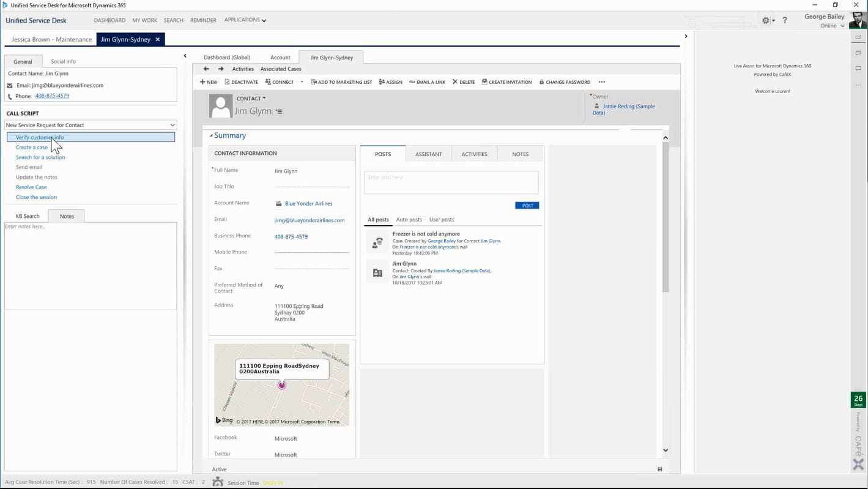Open the Settings gear in the top bar
The width and height of the screenshot is (868, 489).
click(x=765, y=20)
